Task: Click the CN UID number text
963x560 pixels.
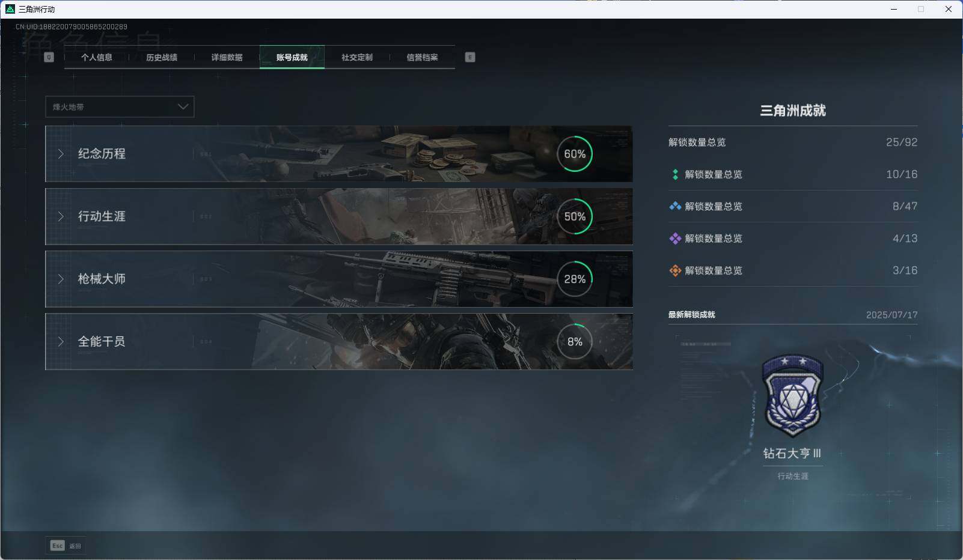Action: pos(72,26)
